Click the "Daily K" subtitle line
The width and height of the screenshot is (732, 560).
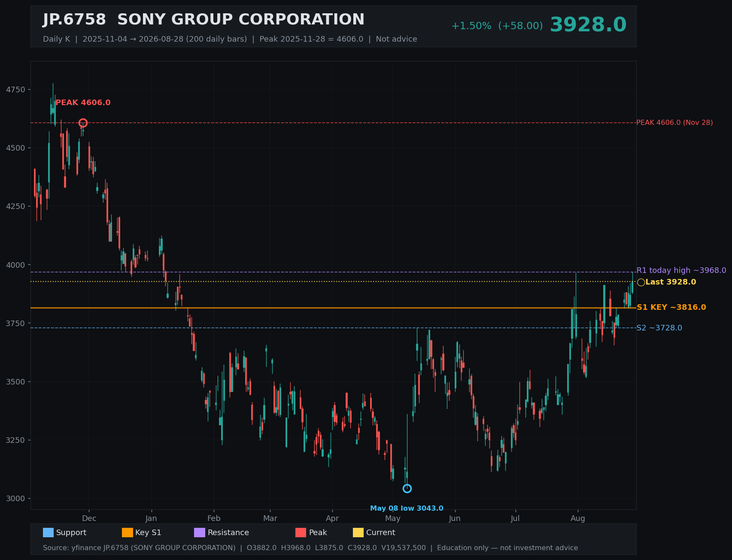[230, 39]
